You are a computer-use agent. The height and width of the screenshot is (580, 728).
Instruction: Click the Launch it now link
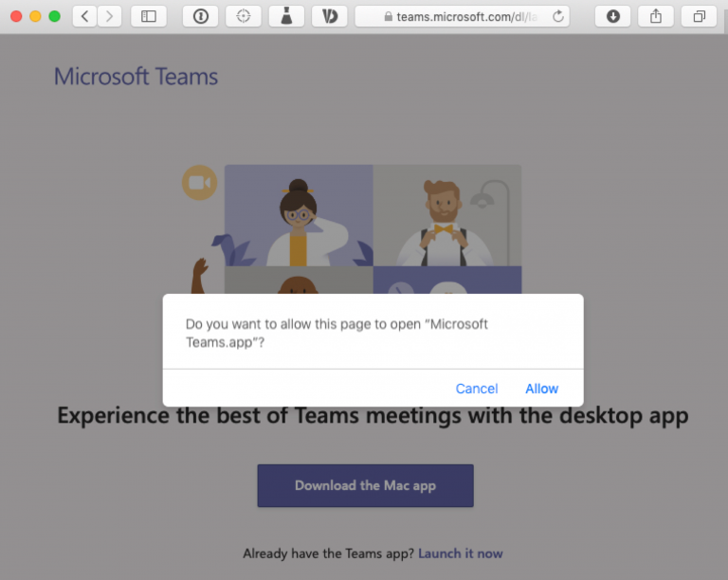coord(461,553)
